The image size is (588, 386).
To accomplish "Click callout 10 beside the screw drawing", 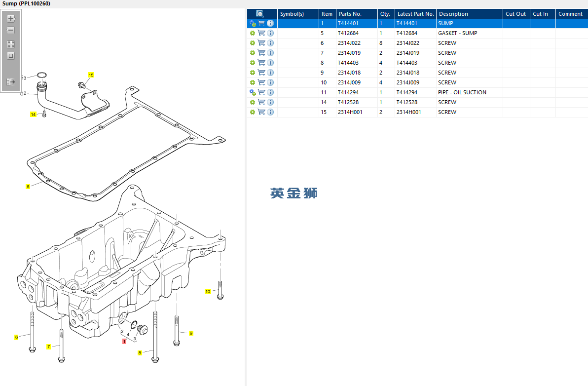I will 208,292.
